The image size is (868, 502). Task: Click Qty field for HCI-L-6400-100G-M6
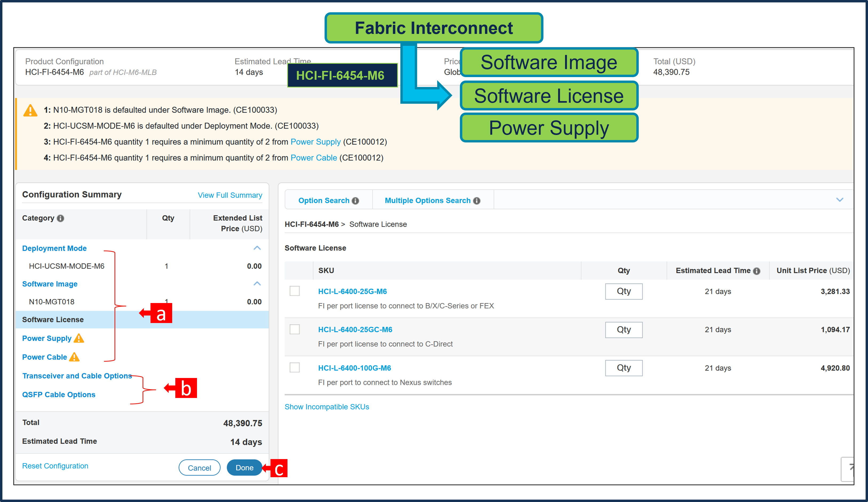coord(624,368)
